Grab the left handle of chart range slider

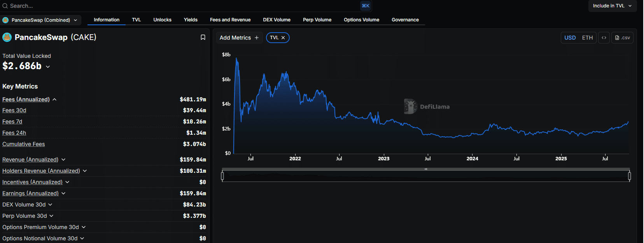click(x=222, y=176)
